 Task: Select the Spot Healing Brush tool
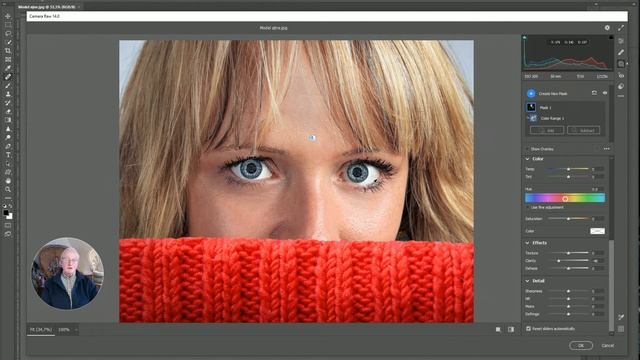tap(8, 77)
